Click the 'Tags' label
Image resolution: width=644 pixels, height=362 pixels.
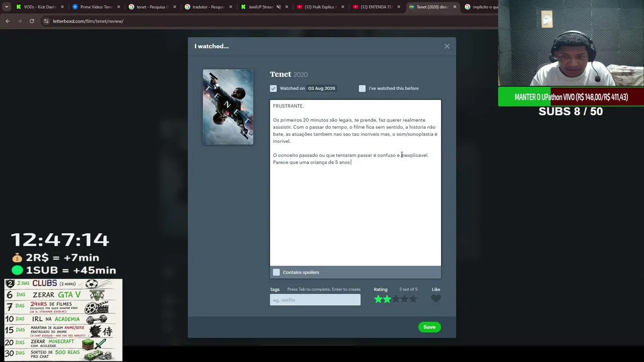coord(274,290)
